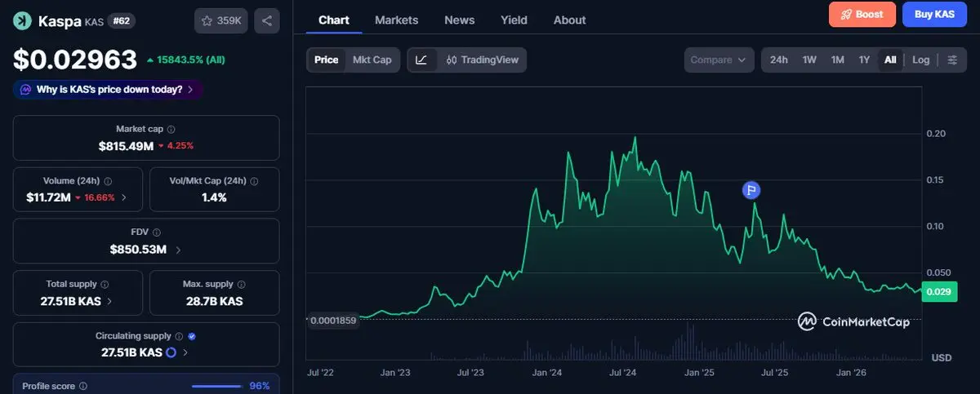The image size is (980, 394).
Task: Open the Markets tab
Action: (396, 20)
